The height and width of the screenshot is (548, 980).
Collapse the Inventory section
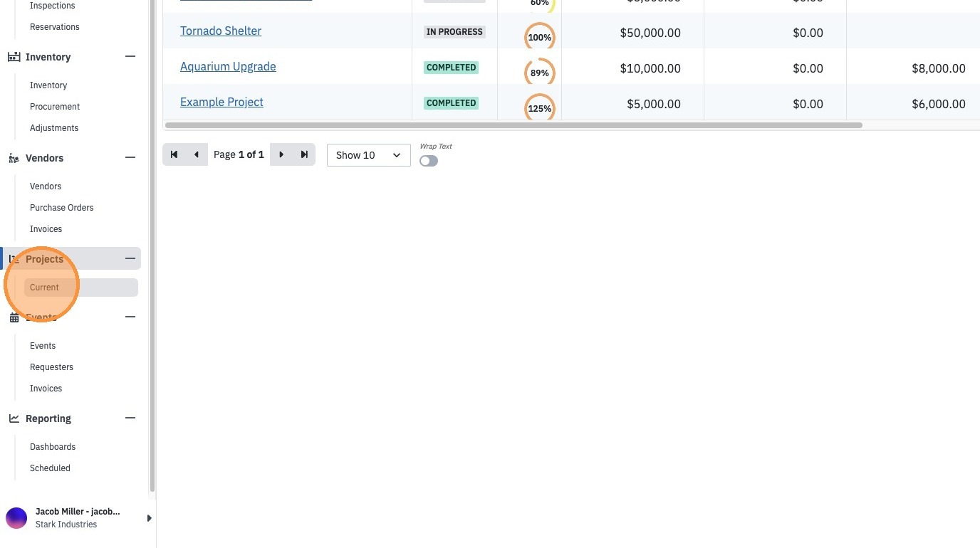pyautogui.click(x=130, y=57)
